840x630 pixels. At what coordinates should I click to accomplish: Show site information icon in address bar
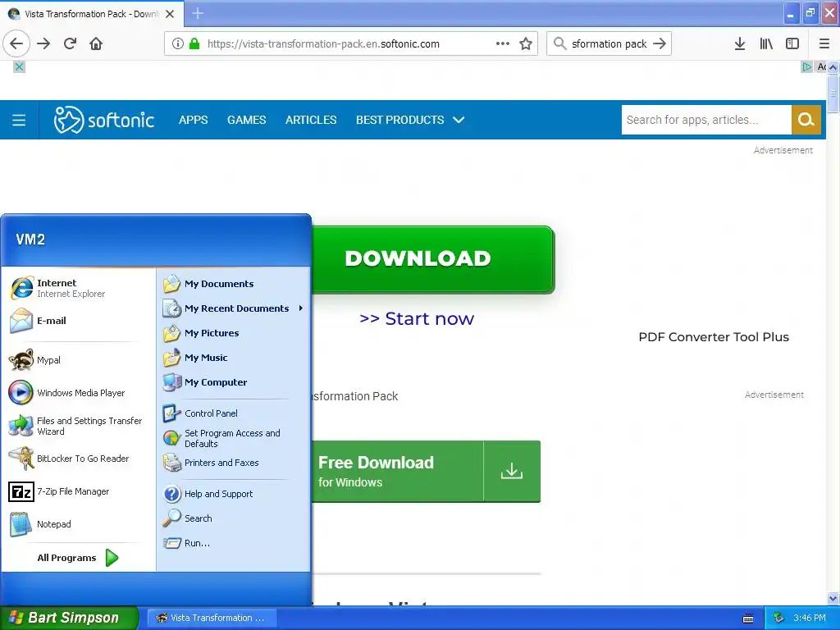(178, 44)
